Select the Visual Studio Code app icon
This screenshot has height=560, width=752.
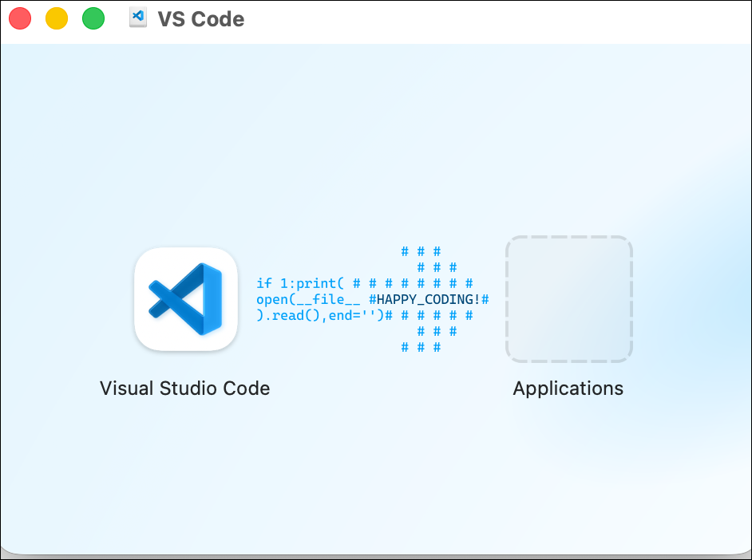(x=186, y=299)
